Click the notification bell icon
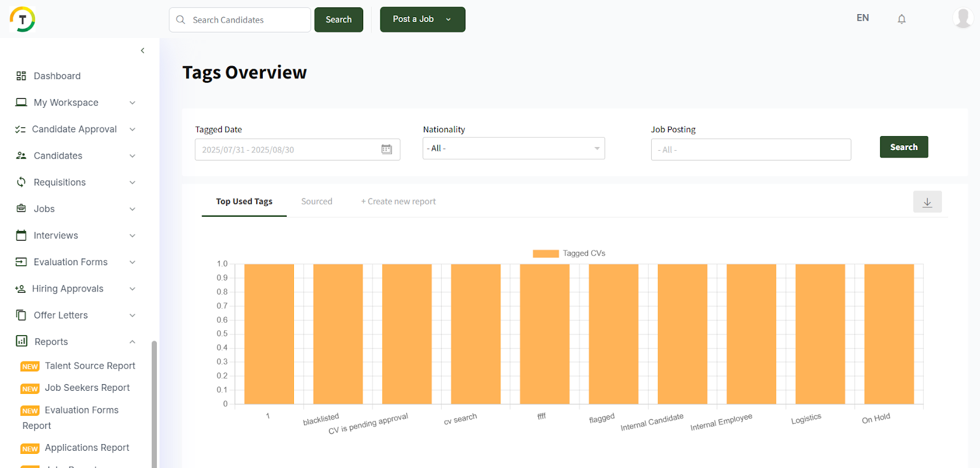This screenshot has width=980, height=468. [x=902, y=19]
